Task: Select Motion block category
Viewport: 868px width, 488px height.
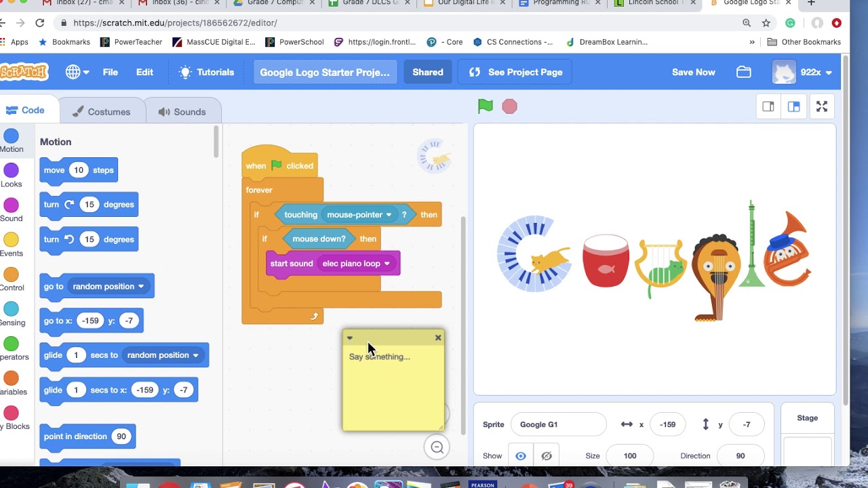Action: click(x=11, y=141)
